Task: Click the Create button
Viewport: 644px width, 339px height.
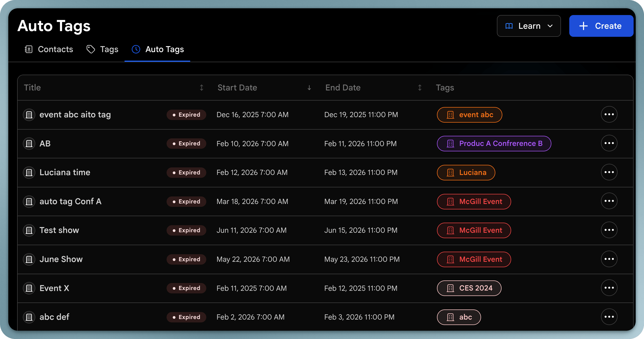Action: point(601,26)
